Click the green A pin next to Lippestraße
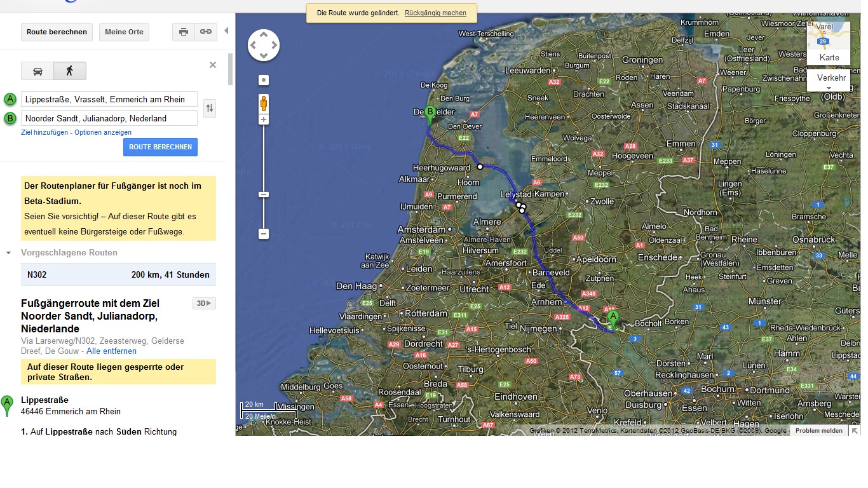 [7, 406]
